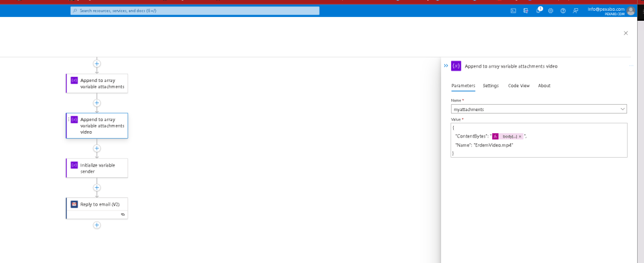Click the panel title Append to array variable attachments video
This screenshot has height=263, width=644.
[511, 66]
